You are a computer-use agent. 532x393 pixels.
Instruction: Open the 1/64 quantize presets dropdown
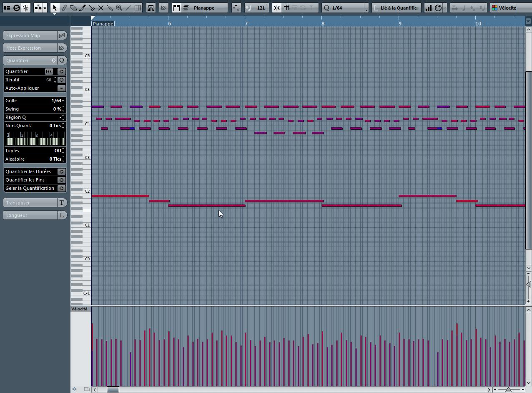345,8
